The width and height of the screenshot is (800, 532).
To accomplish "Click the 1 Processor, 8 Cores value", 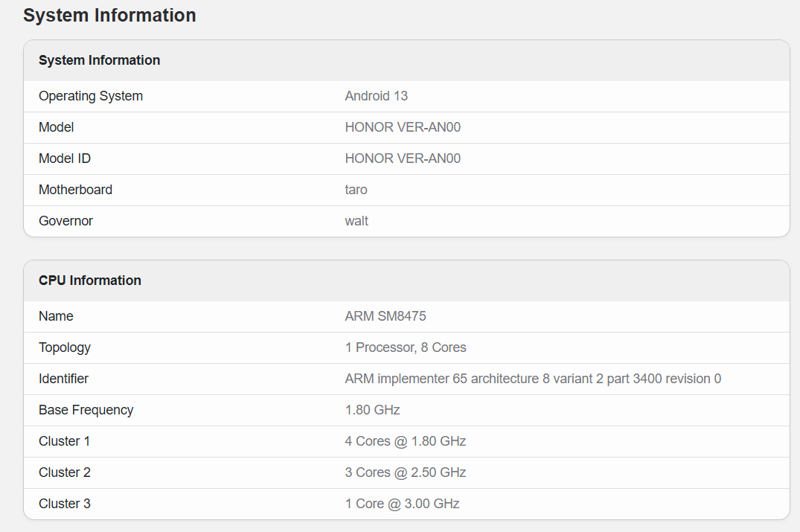I will click(405, 347).
